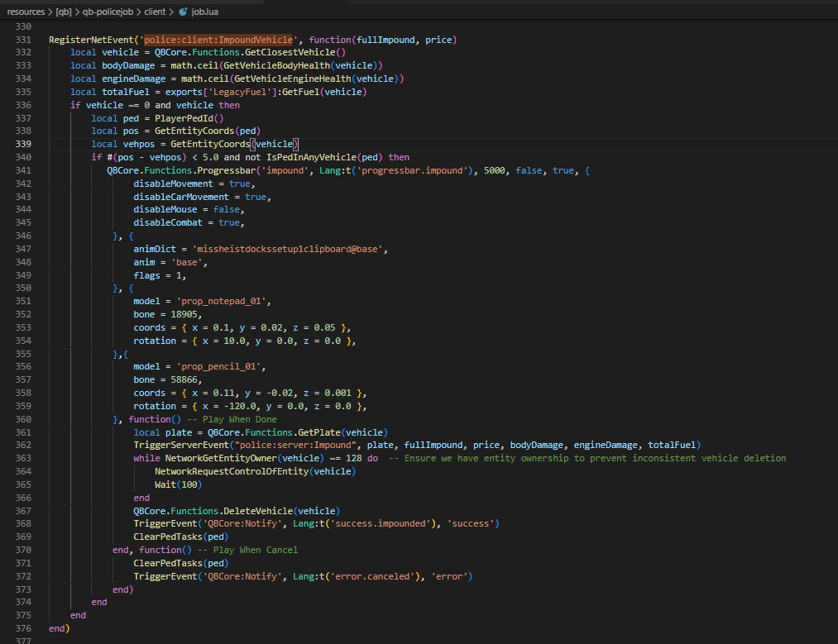Click line number 360 in the gutter
The image size is (838, 644).
pos(23,419)
